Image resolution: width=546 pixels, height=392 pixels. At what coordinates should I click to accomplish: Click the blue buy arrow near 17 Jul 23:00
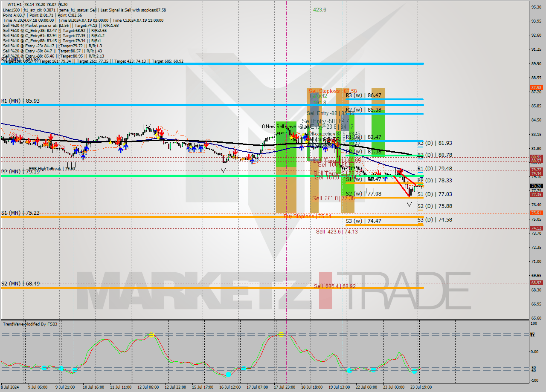pyautogui.click(x=302, y=148)
